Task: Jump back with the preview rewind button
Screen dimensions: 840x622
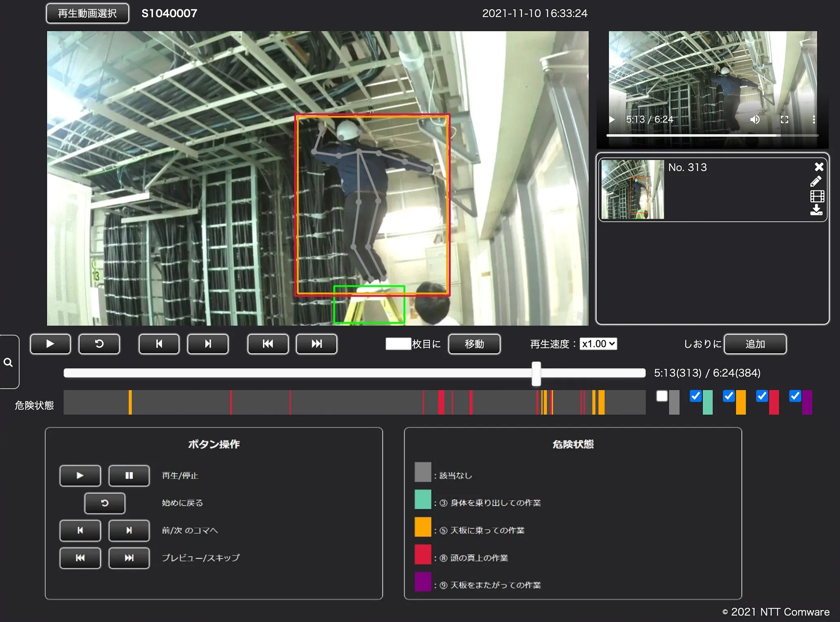Action: click(268, 344)
